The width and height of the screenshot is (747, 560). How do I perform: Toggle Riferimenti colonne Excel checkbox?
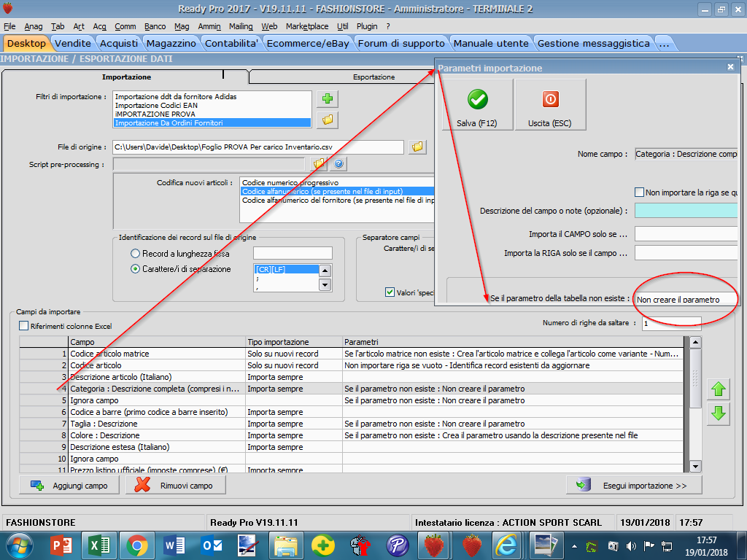(24, 326)
